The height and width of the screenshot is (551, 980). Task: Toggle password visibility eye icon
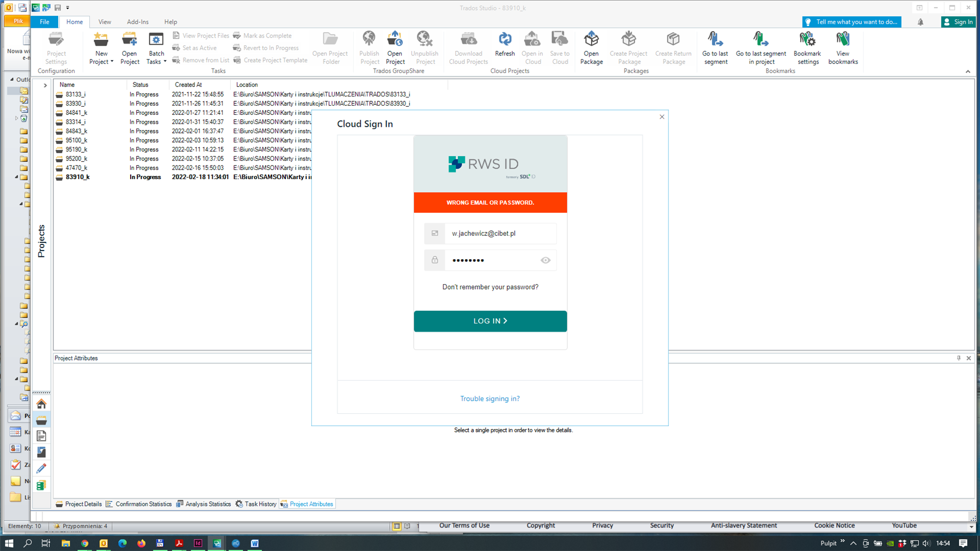coord(546,260)
